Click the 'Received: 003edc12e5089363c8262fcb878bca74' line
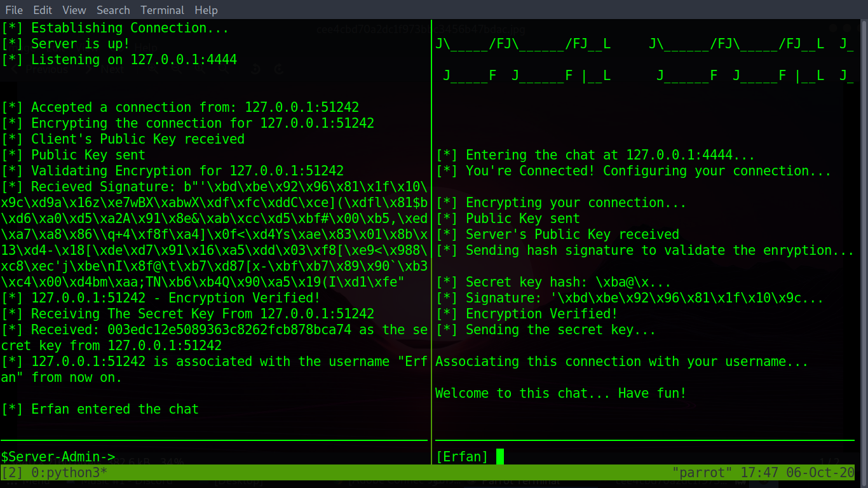 (x=214, y=330)
